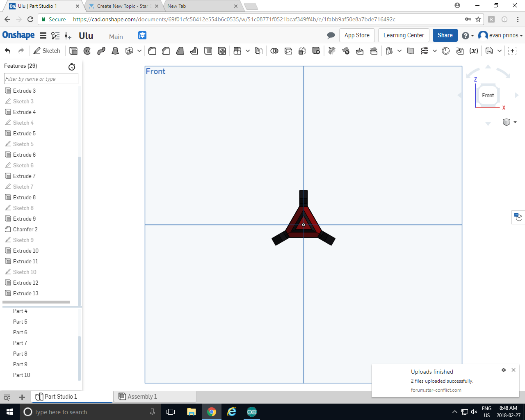Open the view style cube dropdown
This screenshot has height=420, width=525.
[x=510, y=122]
